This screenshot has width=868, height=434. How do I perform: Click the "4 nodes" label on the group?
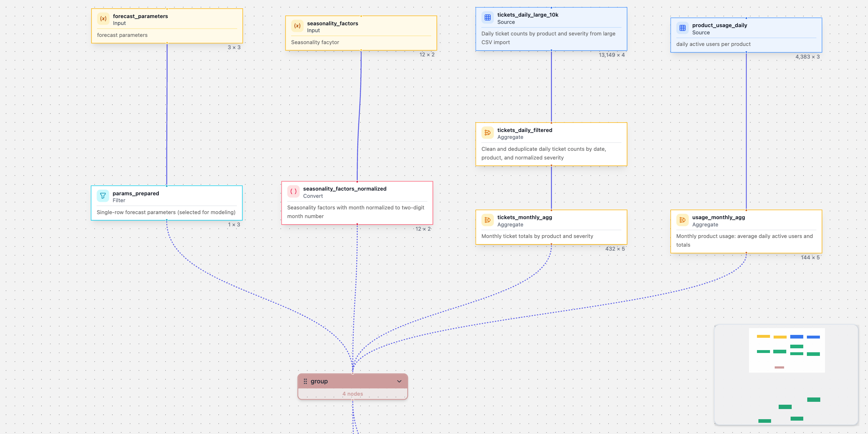click(353, 393)
